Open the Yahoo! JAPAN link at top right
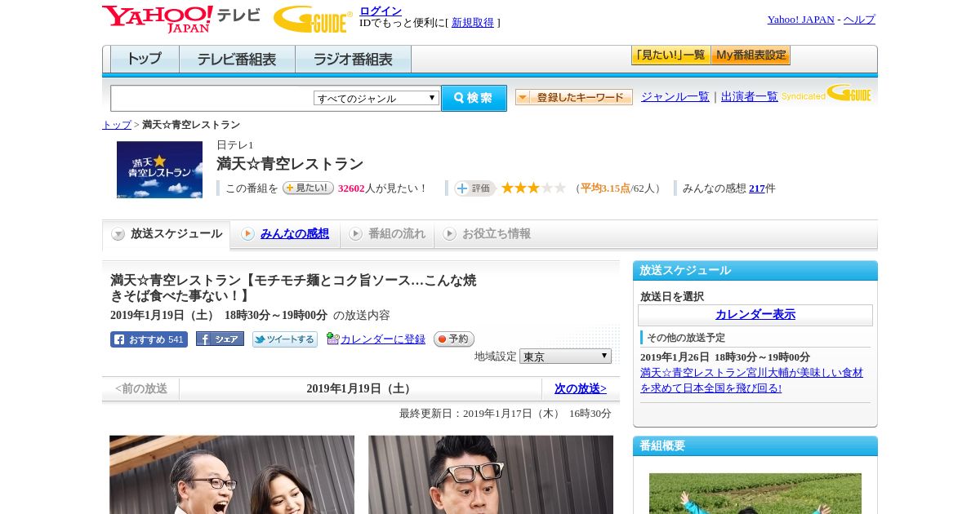980x514 pixels. pyautogui.click(x=801, y=20)
